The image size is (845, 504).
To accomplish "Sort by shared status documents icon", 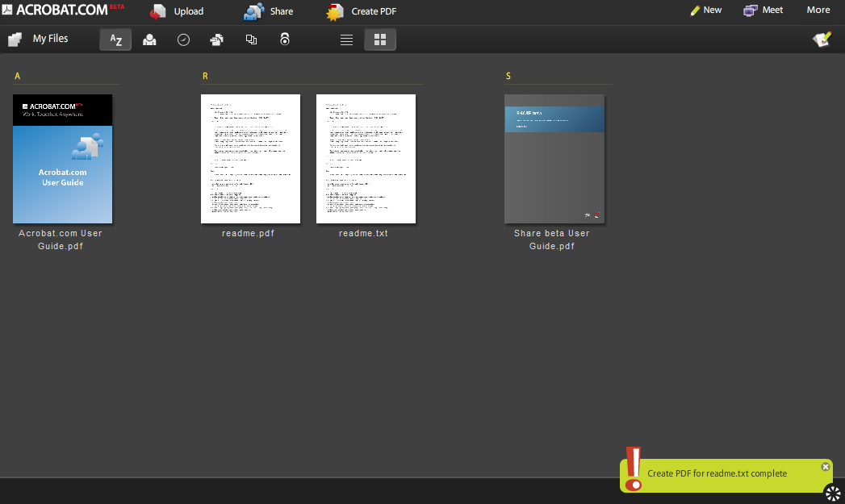I will point(216,40).
